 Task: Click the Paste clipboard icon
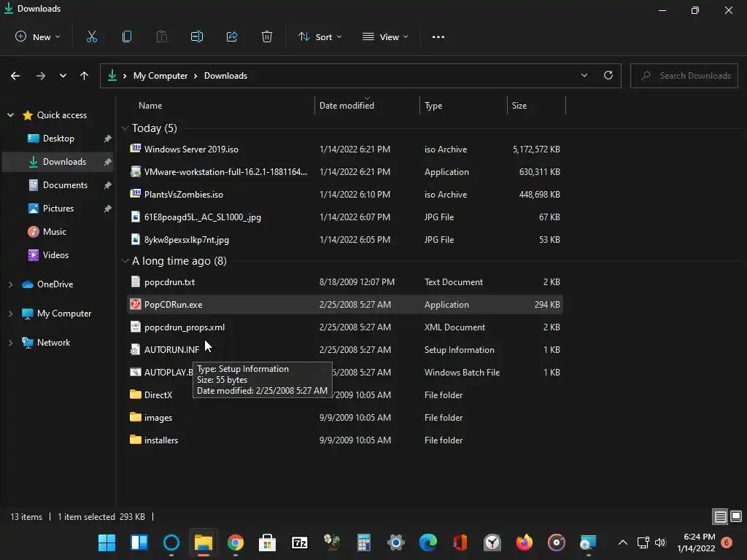[162, 36]
